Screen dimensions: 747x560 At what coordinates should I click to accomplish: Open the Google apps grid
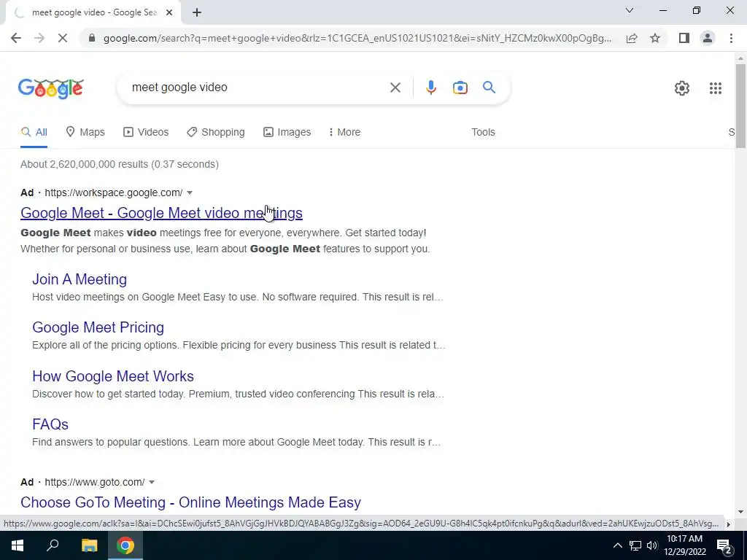(715, 88)
